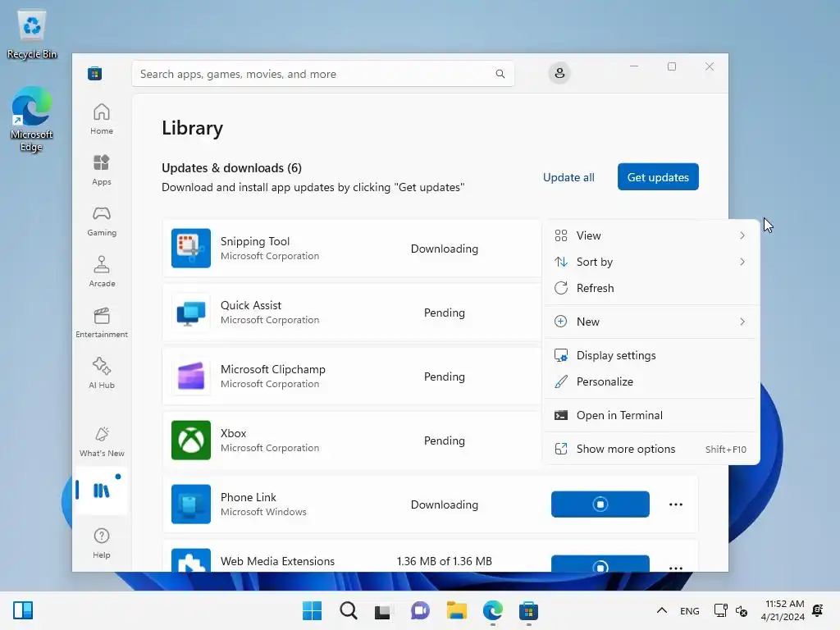Image resolution: width=840 pixels, height=630 pixels.
Task: Click the Pending status for Xbox
Action: click(x=444, y=441)
